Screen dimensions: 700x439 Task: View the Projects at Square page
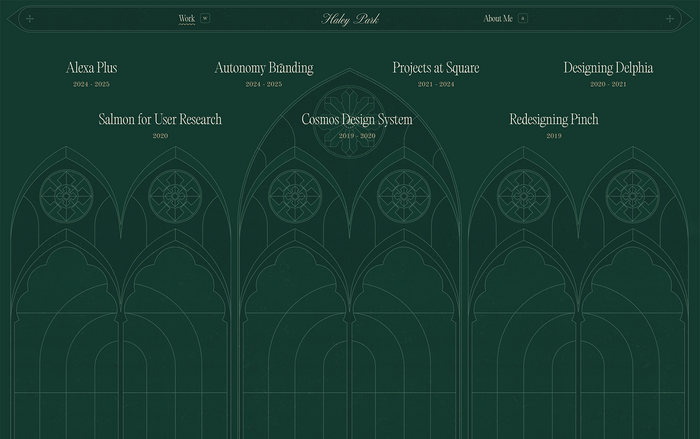tap(435, 68)
